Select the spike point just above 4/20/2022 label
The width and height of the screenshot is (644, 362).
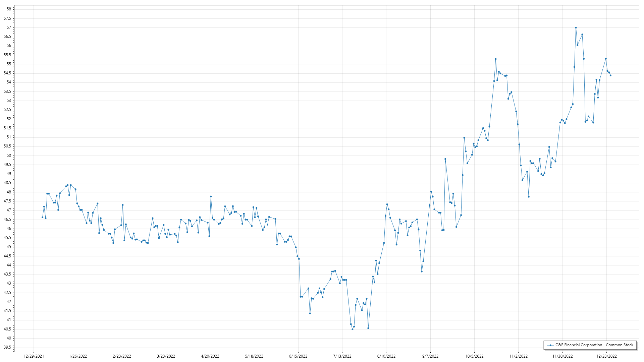pyautogui.click(x=211, y=197)
